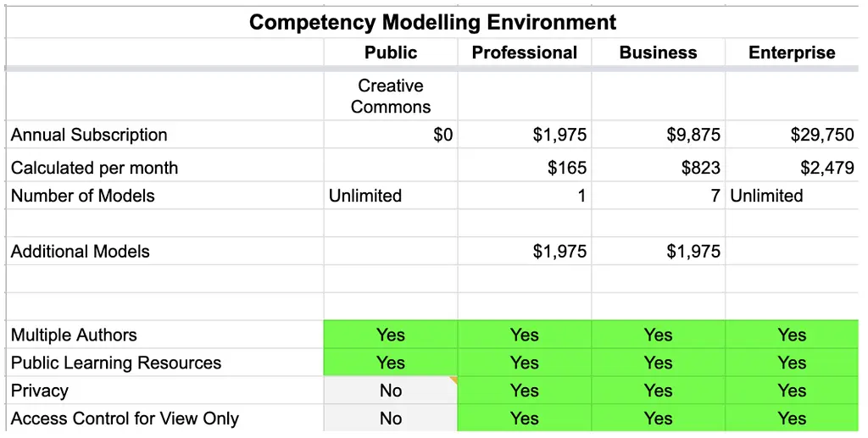
Task: Click Professional's $1,975 Additional Models cell
Action: point(524,251)
